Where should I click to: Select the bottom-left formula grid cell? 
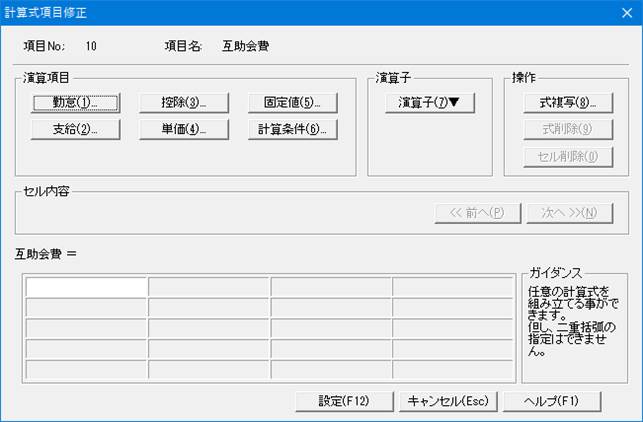click(x=86, y=370)
